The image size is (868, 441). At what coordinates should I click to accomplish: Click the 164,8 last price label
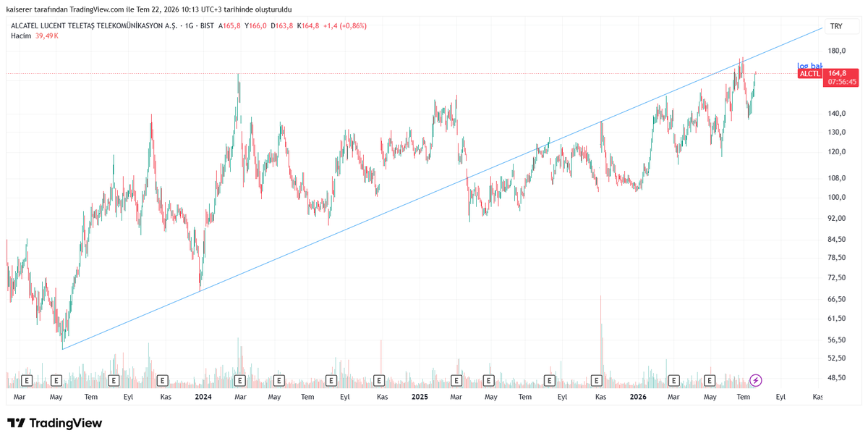coord(837,73)
